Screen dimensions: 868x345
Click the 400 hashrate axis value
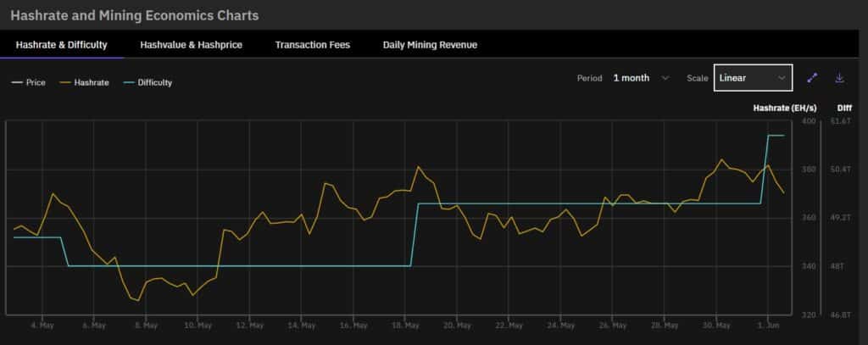point(809,120)
